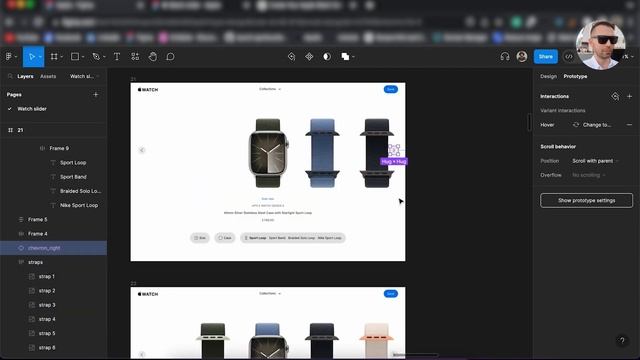Switch to the Design tab
The image size is (640, 360).
click(x=548, y=76)
